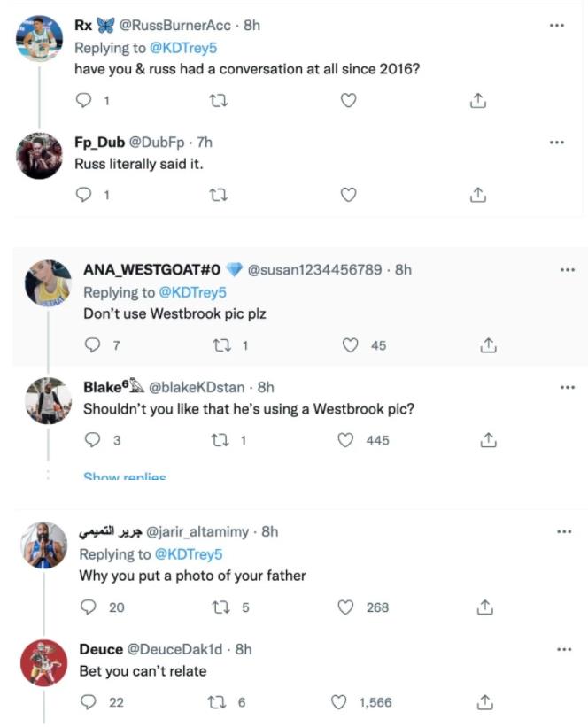This screenshot has height=727, width=588.
Task: Open Fp_Dub's profile via username
Action: point(100,142)
